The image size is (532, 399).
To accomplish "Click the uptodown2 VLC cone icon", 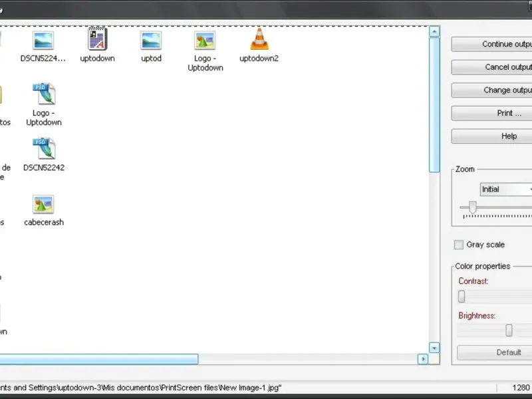I will coord(259,39).
